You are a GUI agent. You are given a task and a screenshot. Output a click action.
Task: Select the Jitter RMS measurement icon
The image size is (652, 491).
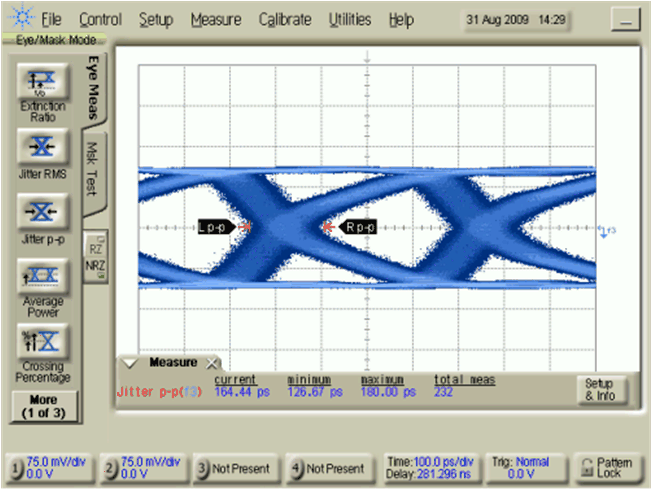pos(42,146)
